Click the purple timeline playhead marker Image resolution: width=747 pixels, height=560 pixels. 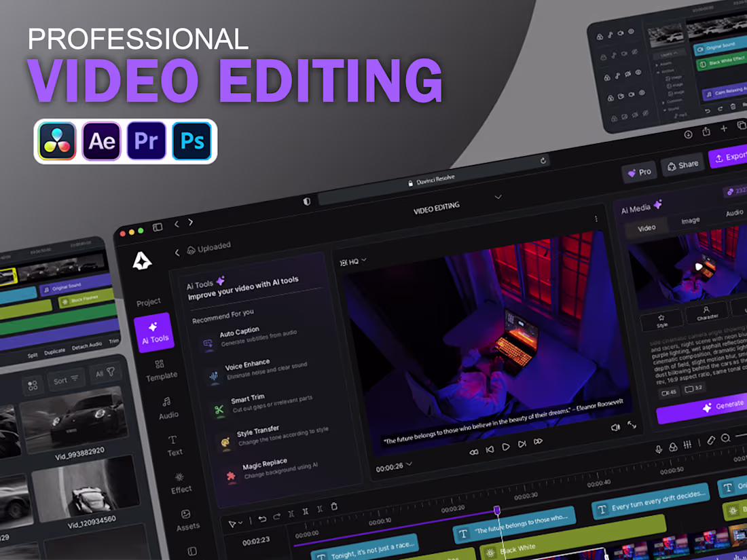tap(497, 510)
